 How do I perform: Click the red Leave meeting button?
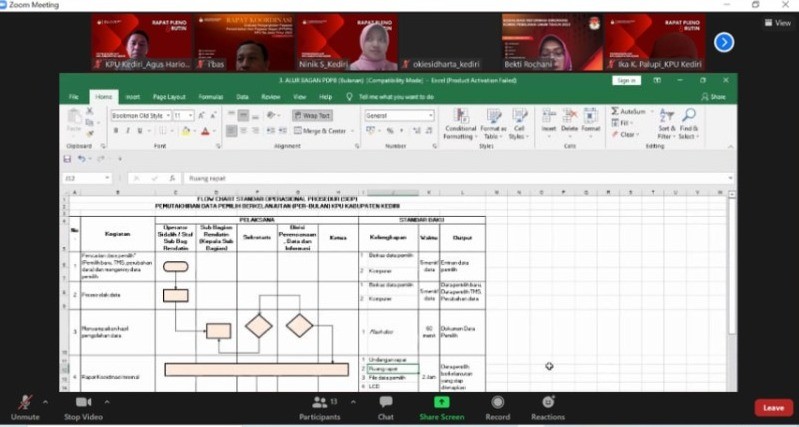pos(772,407)
